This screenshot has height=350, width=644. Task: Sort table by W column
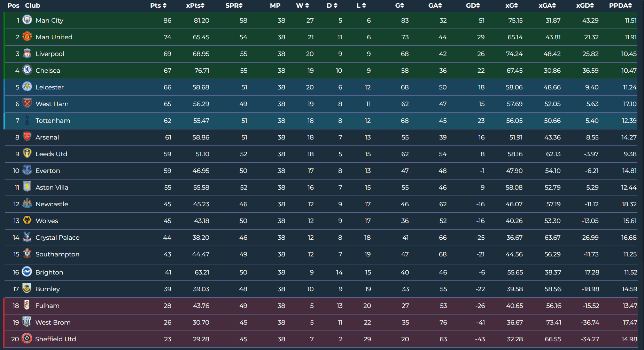pyautogui.click(x=303, y=6)
